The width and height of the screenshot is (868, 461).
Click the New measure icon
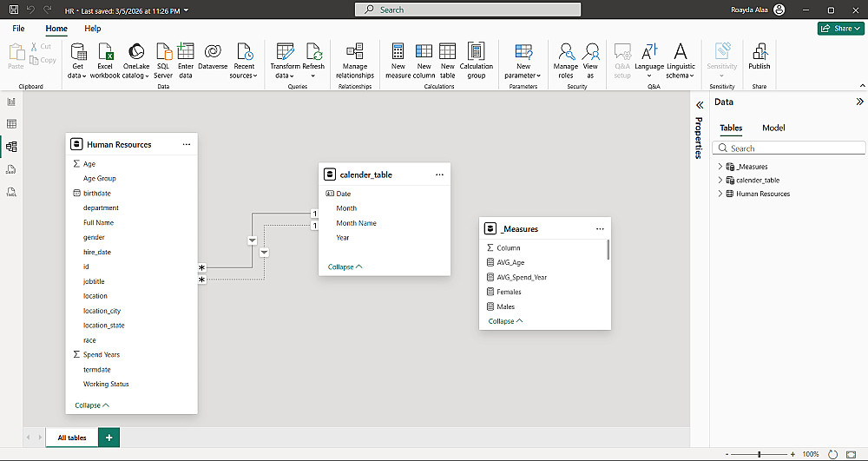(398, 57)
